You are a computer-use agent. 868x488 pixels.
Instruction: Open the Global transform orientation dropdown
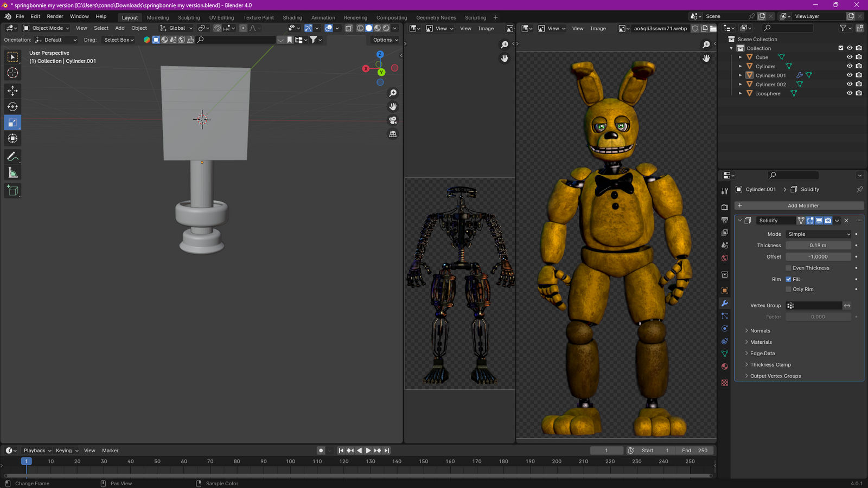click(x=176, y=28)
